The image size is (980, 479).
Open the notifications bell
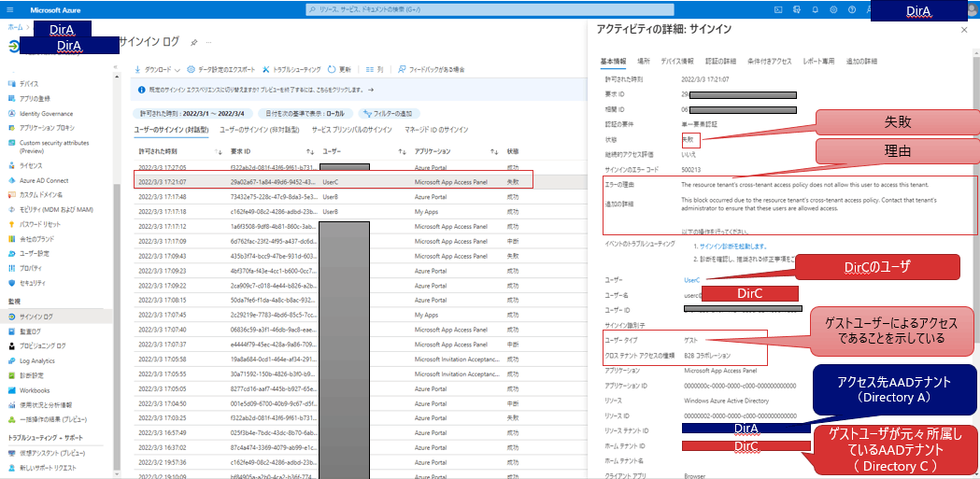click(x=815, y=9)
